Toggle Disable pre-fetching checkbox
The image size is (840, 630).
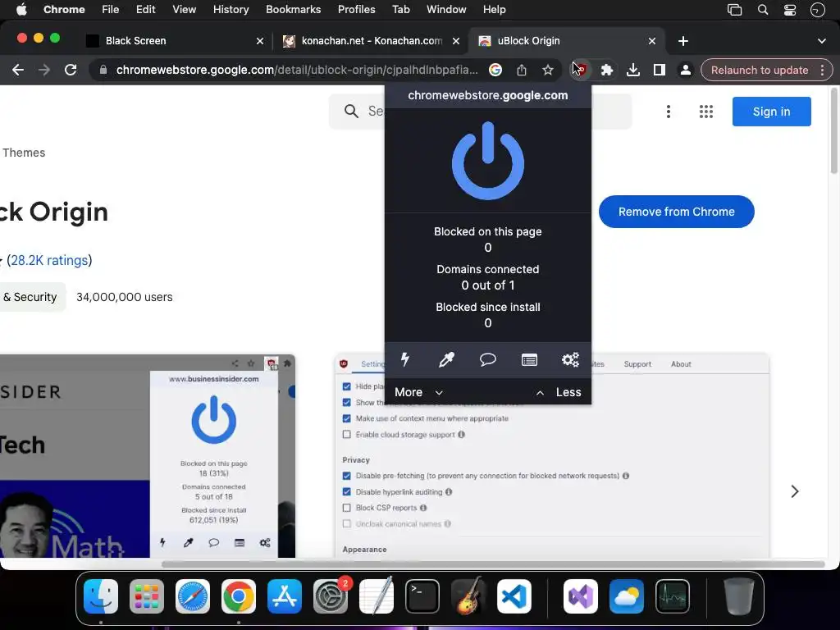tap(347, 476)
